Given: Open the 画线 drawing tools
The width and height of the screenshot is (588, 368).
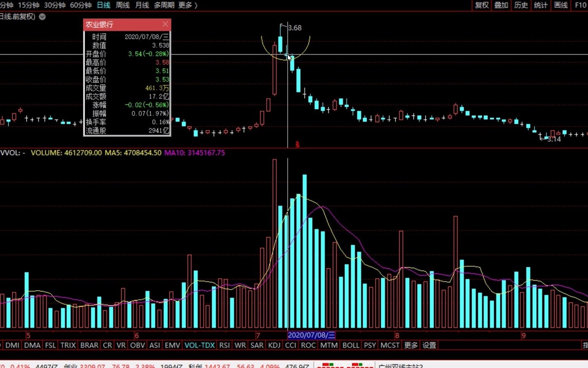Looking at the screenshot, I should (561, 5).
